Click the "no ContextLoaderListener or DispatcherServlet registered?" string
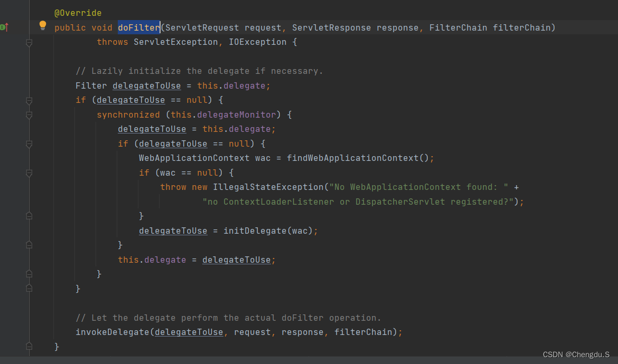 (358, 202)
